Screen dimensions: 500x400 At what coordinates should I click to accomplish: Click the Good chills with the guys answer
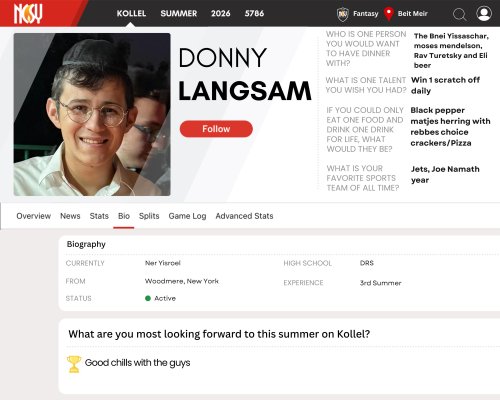(137, 363)
